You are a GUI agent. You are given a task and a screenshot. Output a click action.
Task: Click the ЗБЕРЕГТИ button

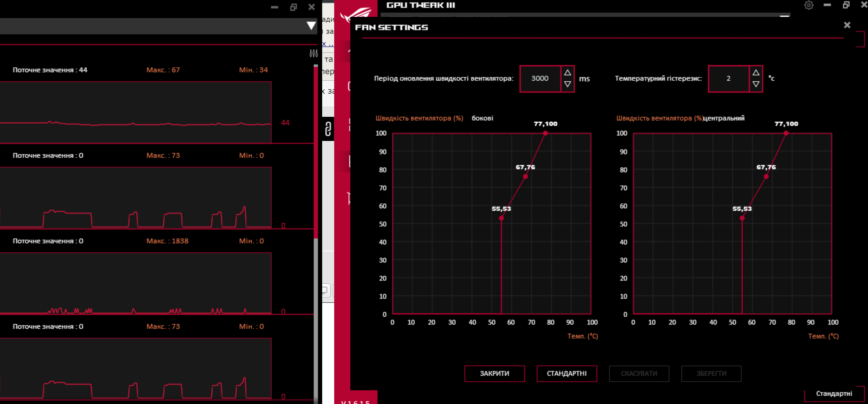(x=711, y=374)
